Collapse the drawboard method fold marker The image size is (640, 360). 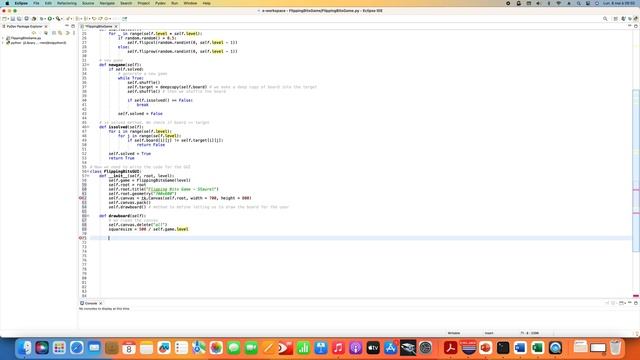[88, 216]
